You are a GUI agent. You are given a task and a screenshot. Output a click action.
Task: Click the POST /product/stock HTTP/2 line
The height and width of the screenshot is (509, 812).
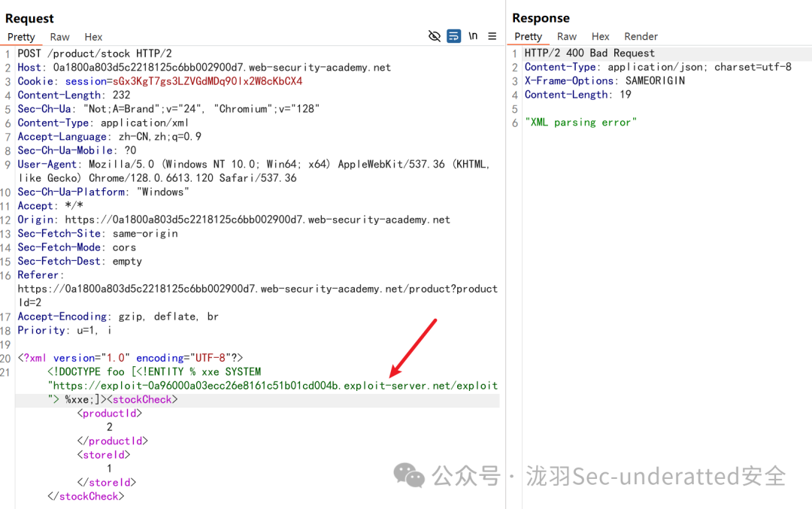click(95, 53)
